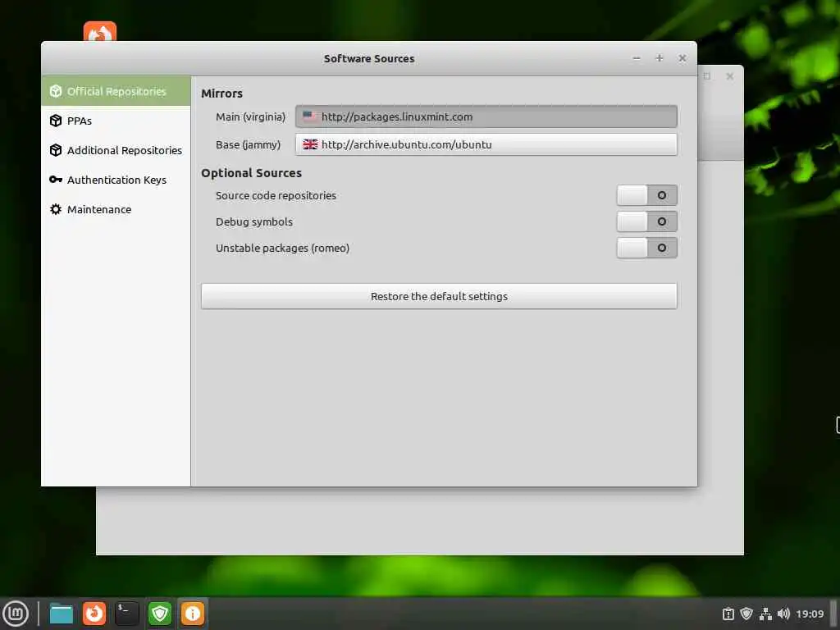Click the Optional Sources heading
This screenshot has height=630, width=840.
tap(251, 173)
